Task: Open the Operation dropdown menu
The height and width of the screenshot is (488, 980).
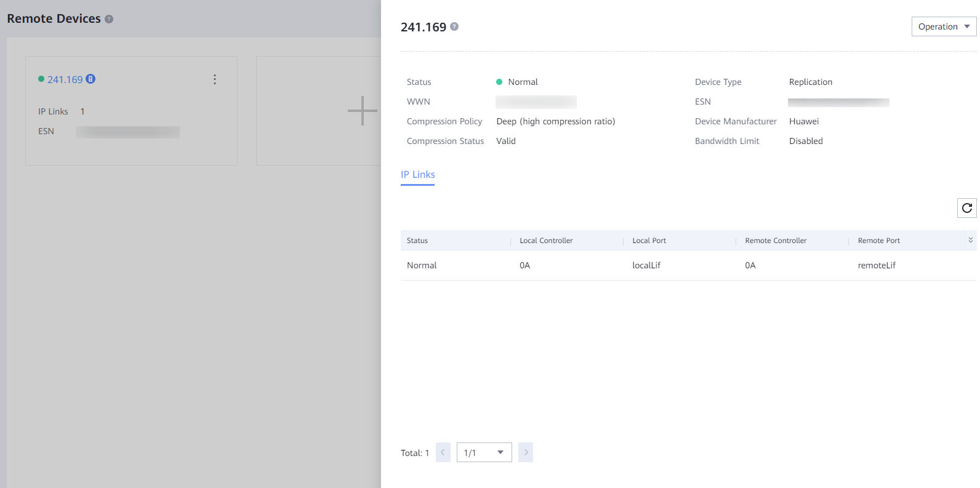Action: 943,26
